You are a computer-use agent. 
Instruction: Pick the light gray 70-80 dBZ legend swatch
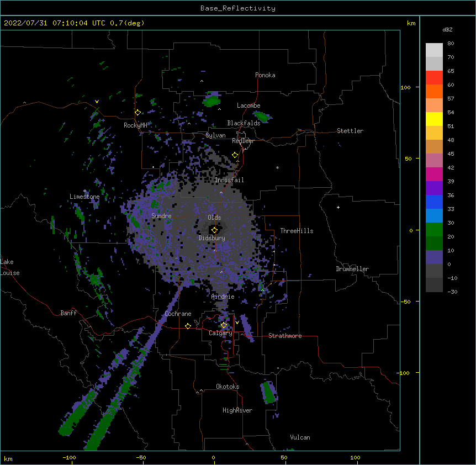434,50
